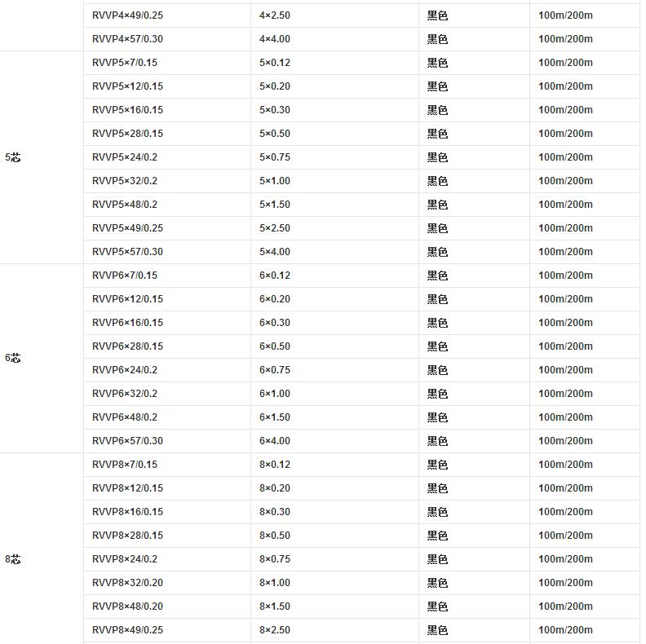
Task: Click model RVVP5×57/0.30 cell
Action: pos(127,252)
